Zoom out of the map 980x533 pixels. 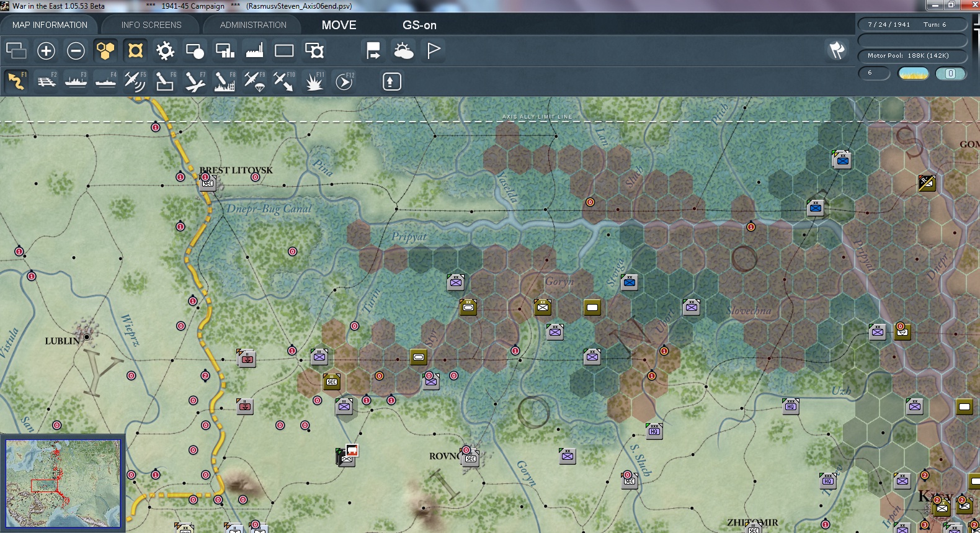[x=76, y=50]
